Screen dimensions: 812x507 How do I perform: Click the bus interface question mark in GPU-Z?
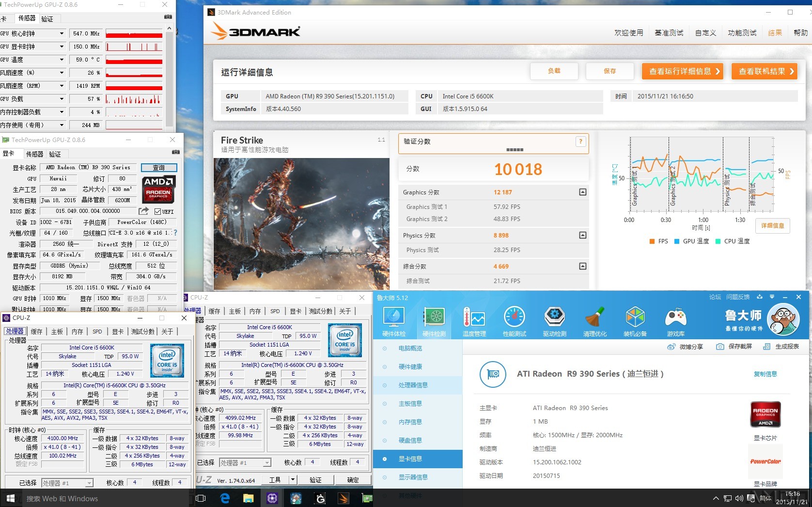pos(175,233)
